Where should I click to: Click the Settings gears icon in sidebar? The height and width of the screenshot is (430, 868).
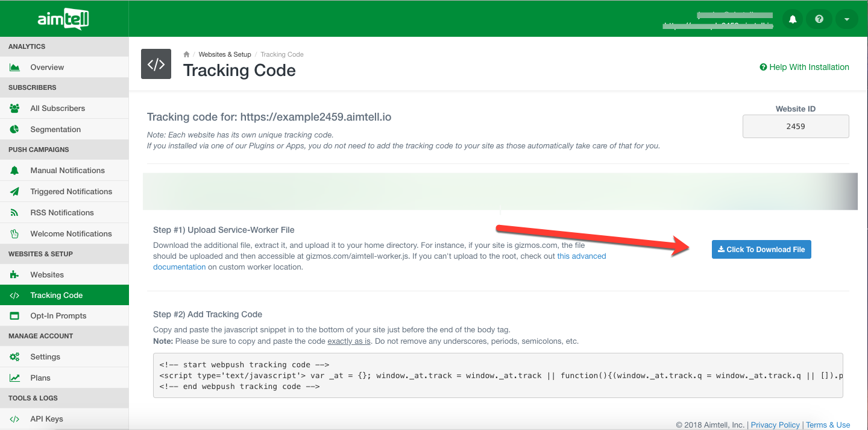point(15,357)
